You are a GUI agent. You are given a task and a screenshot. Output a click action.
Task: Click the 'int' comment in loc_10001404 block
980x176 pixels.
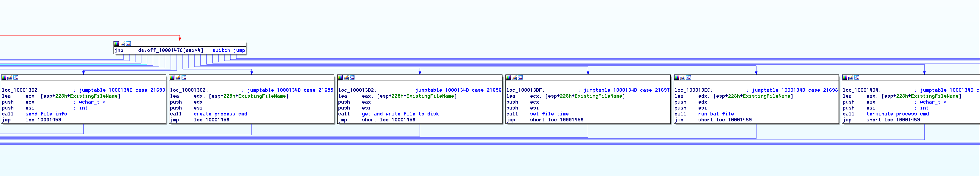[x=924, y=108]
